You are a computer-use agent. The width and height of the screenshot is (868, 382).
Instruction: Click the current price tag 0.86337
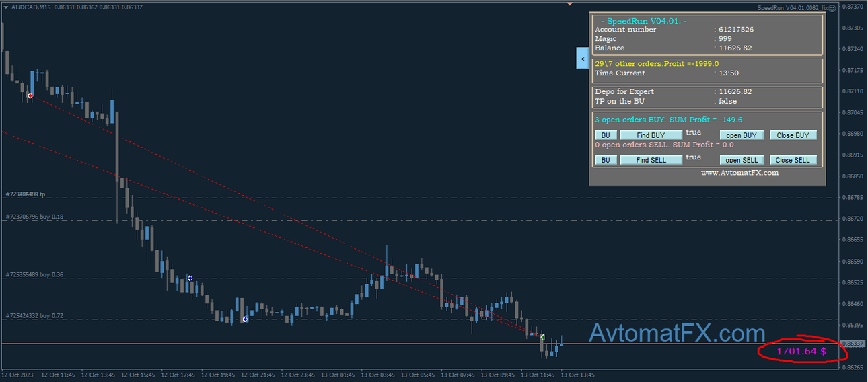tap(854, 344)
